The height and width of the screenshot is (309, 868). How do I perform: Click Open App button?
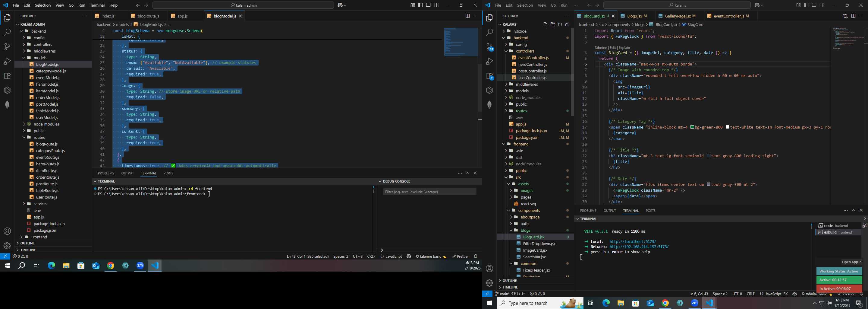pos(851,262)
